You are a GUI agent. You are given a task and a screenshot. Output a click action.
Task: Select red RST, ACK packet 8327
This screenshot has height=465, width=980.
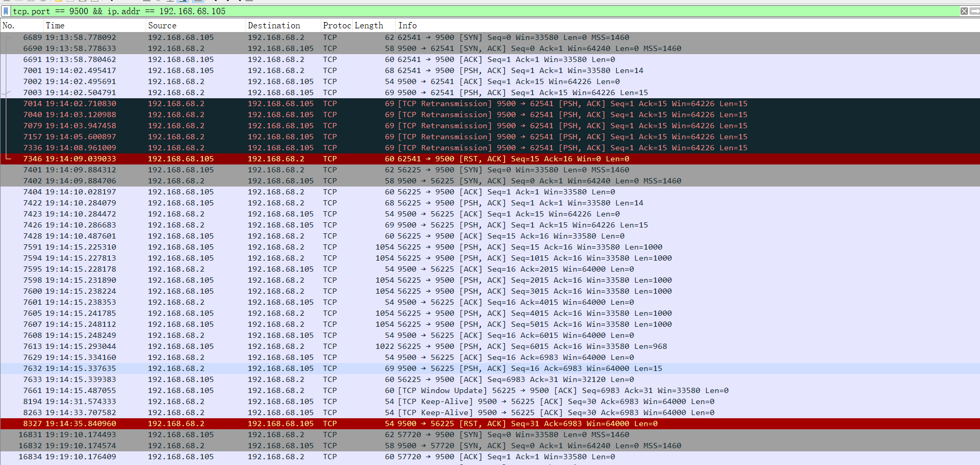[x=490, y=423]
